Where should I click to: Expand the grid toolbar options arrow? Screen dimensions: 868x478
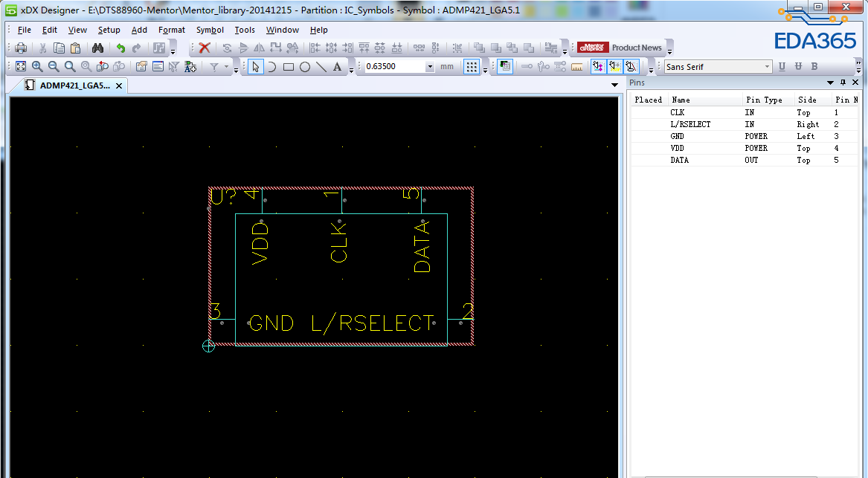click(x=486, y=71)
